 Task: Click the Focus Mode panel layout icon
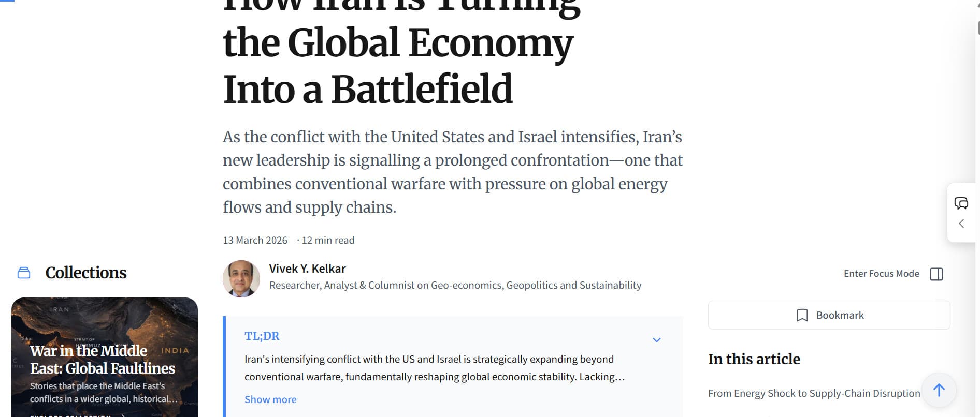[x=936, y=274]
